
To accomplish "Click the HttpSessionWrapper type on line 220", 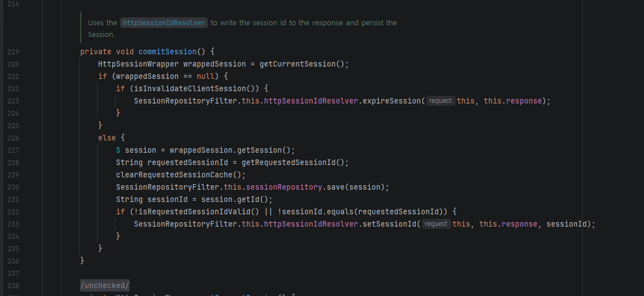I will [x=138, y=64].
